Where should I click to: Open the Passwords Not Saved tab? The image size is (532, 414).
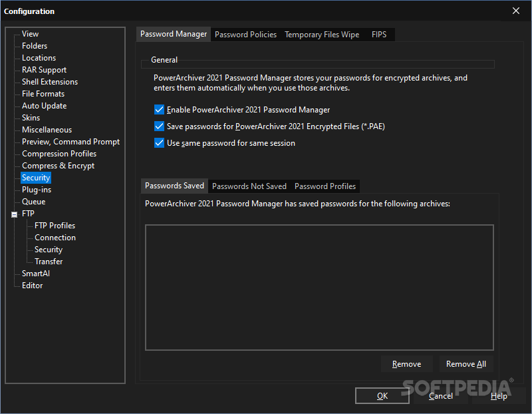(249, 186)
